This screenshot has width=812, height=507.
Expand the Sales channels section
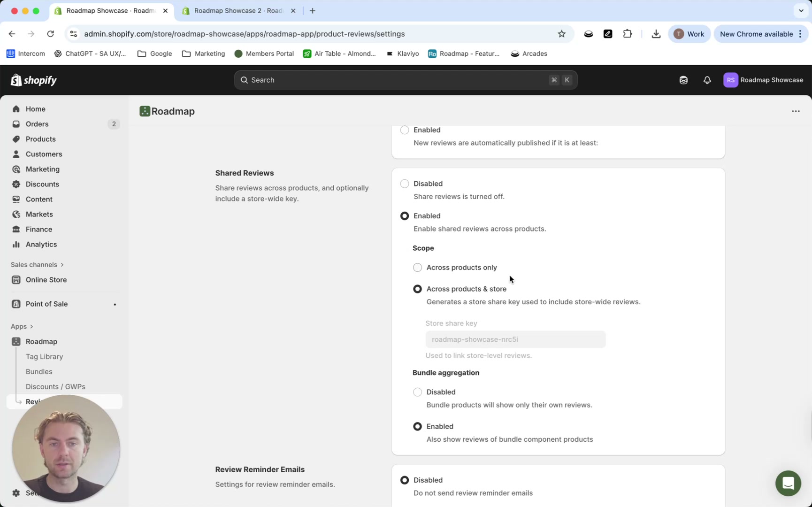coord(37,264)
